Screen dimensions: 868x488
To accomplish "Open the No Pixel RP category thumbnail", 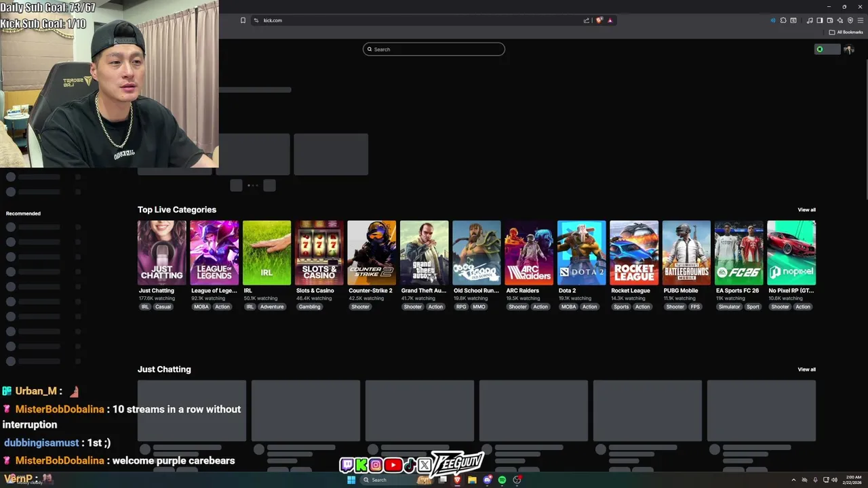I will (791, 252).
